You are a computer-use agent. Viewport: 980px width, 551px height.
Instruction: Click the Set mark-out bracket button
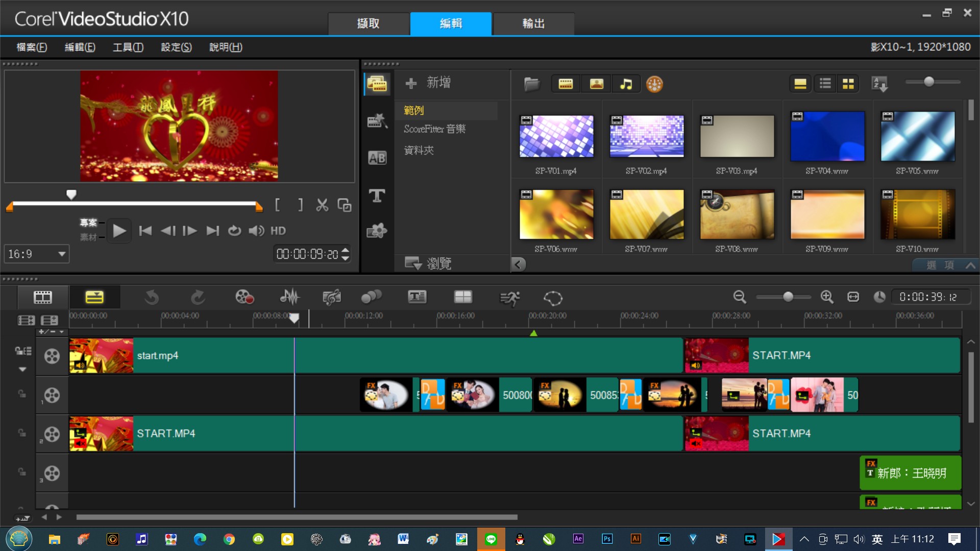coord(301,205)
